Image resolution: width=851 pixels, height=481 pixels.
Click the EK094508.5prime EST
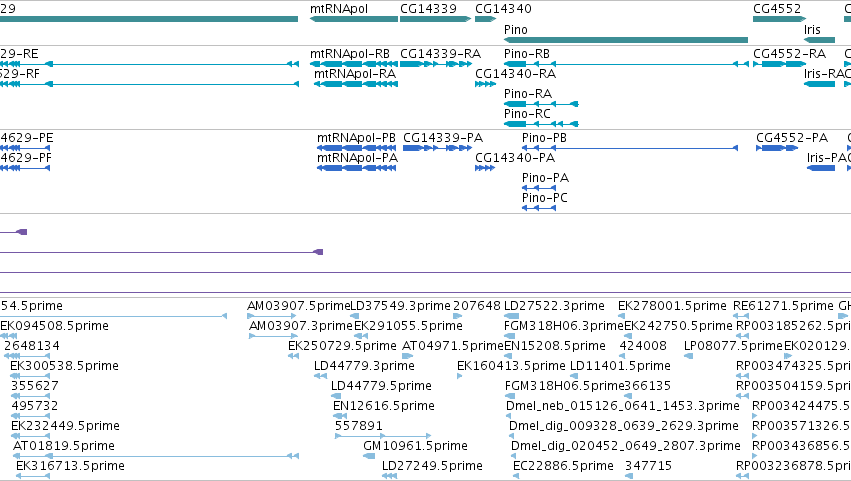pyautogui.click(x=9, y=336)
